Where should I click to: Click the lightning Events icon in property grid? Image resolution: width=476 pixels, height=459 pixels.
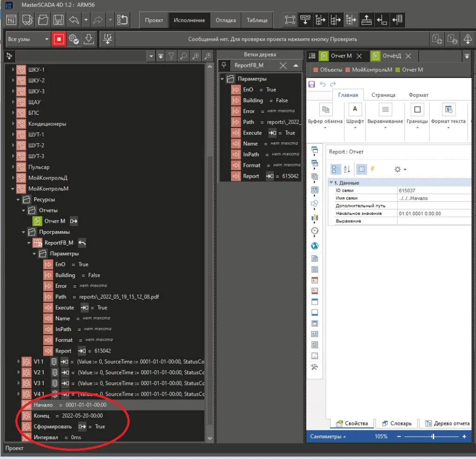tap(372, 169)
